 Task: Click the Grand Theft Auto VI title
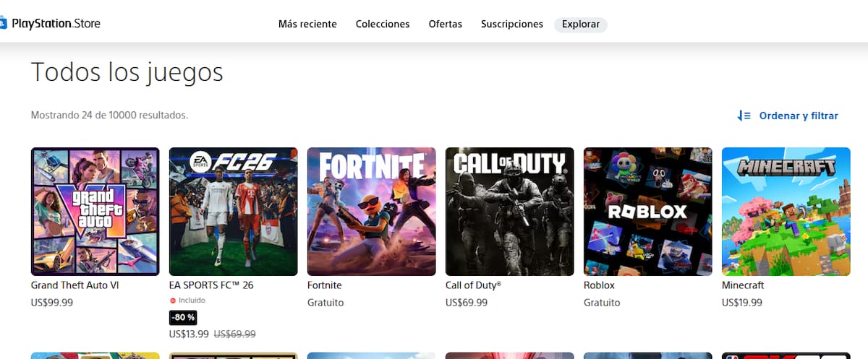[75, 285]
